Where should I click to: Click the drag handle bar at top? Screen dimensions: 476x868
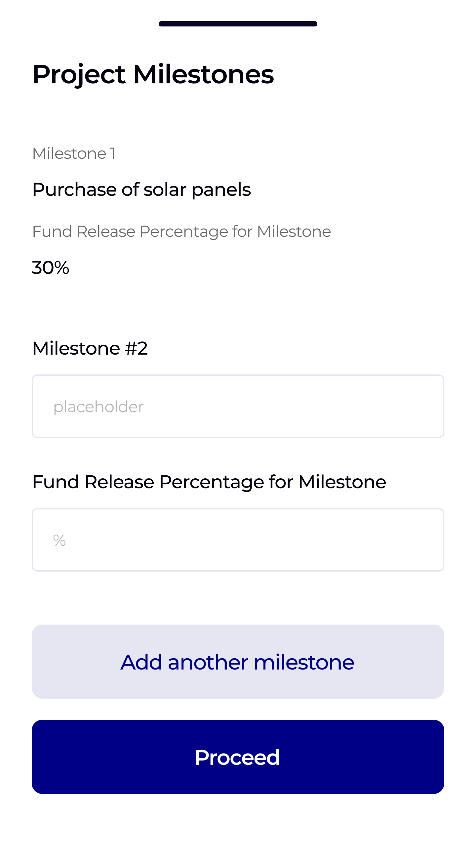(238, 24)
